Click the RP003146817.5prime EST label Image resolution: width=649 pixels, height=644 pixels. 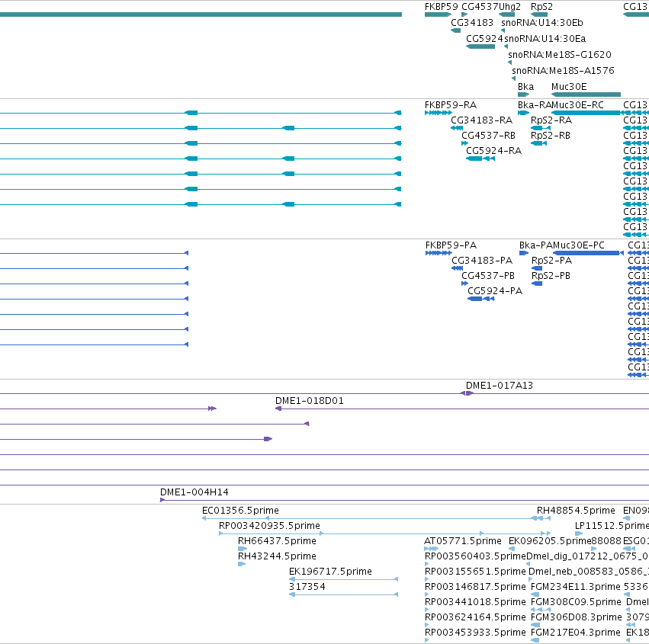(x=475, y=587)
